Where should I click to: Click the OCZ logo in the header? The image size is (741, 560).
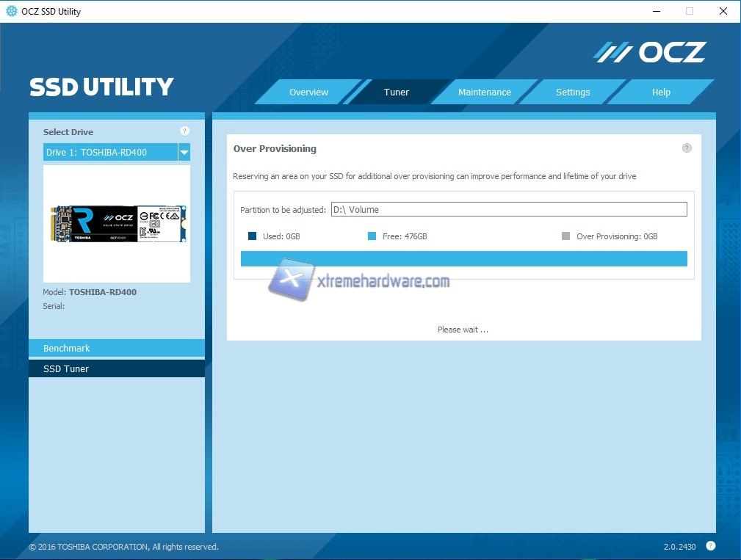[650, 52]
